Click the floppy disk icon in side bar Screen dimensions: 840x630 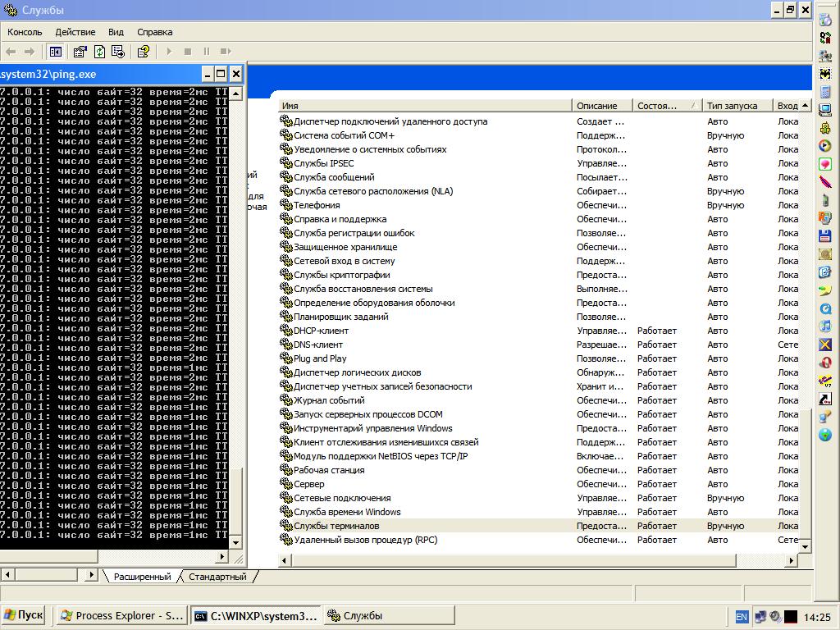(825, 235)
